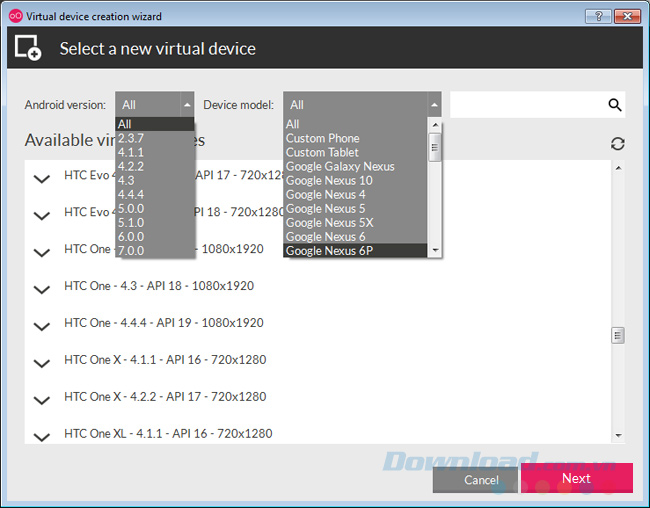Select Android version 4.2.2
This screenshot has width=650, height=508.
coord(155,166)
